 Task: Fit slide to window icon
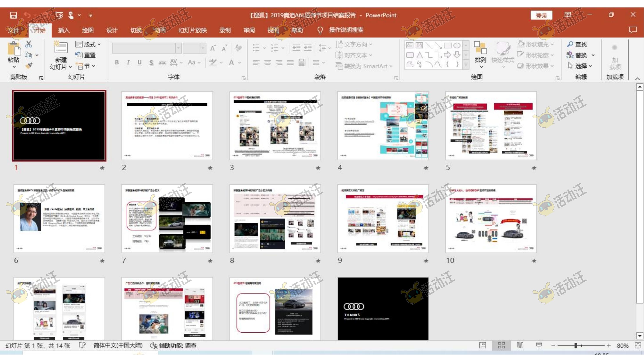point(638,345)
